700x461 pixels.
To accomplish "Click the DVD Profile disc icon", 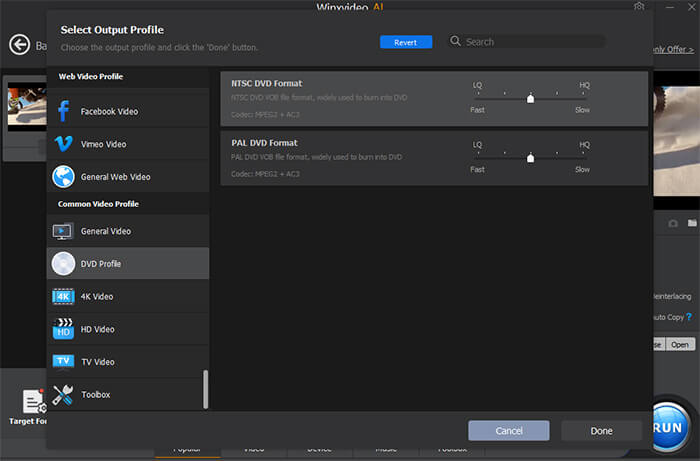I will click(x=64, y=264).
